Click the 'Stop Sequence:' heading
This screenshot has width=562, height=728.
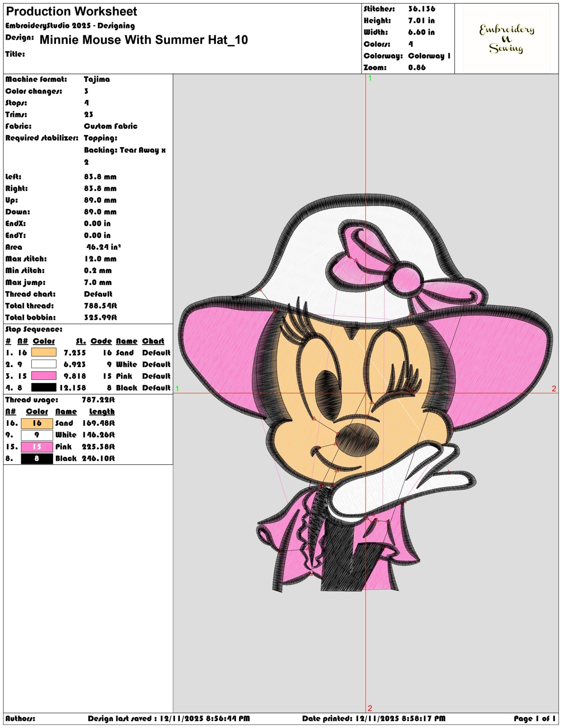(x=34, y=329)
